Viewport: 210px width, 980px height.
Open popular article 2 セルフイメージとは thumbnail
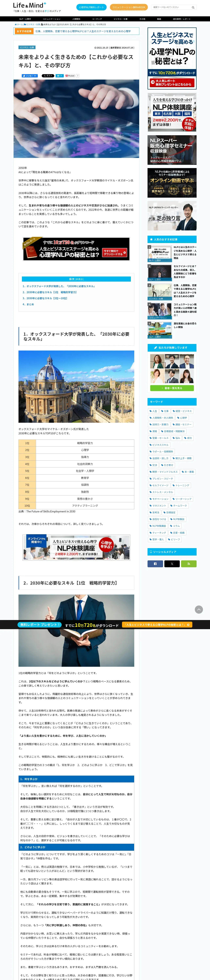click(x=160, y=273)
